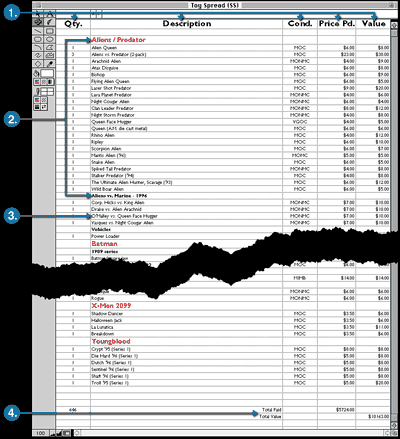Select the bezier curve tool
This screenshot has width=400, height=439.
click(49, 55)
